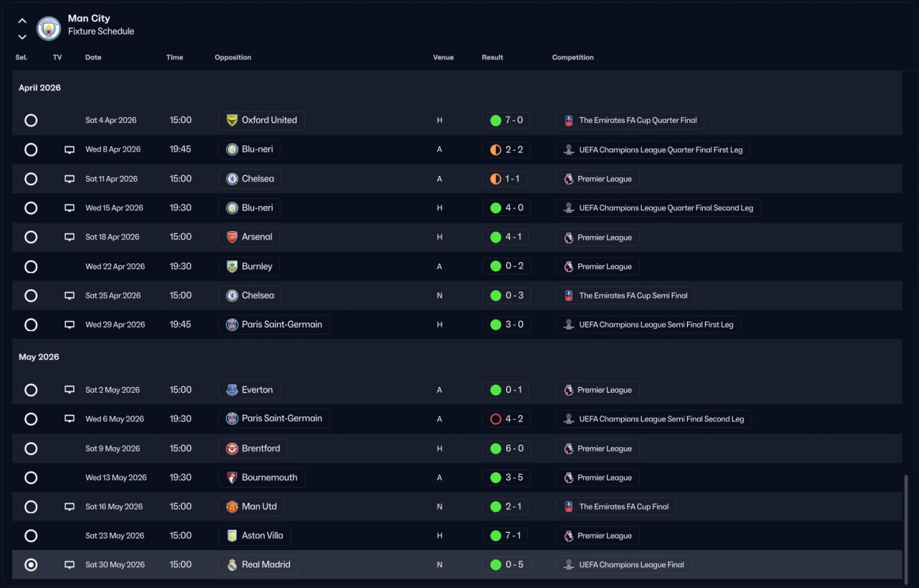Click the May 2026 month heading
Screen dimensions: 919x588
(39, 358)
